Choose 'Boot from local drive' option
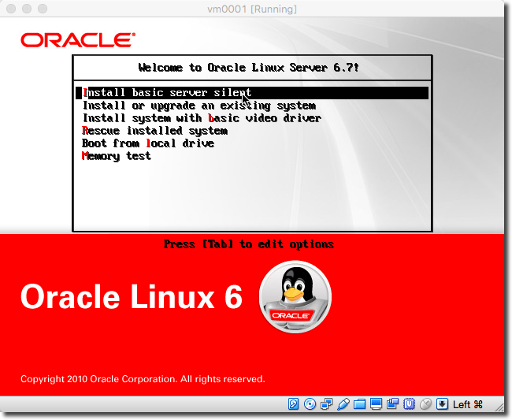 [148, 143]
